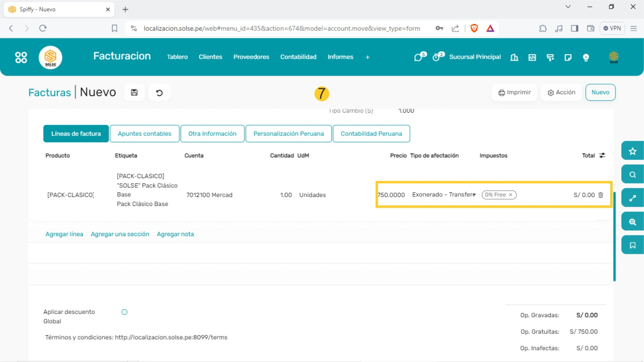Open column options toggle next to Total

[602, 155]
